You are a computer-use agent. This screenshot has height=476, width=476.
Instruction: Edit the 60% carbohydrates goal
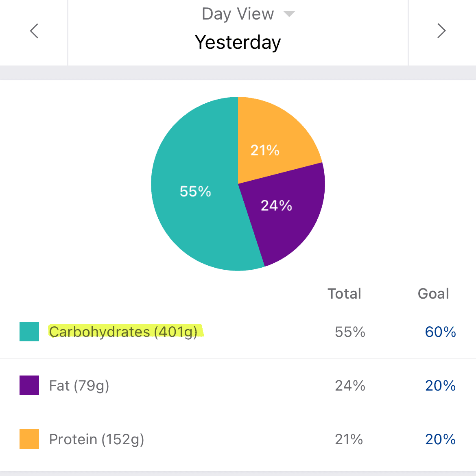click(440, 332)
